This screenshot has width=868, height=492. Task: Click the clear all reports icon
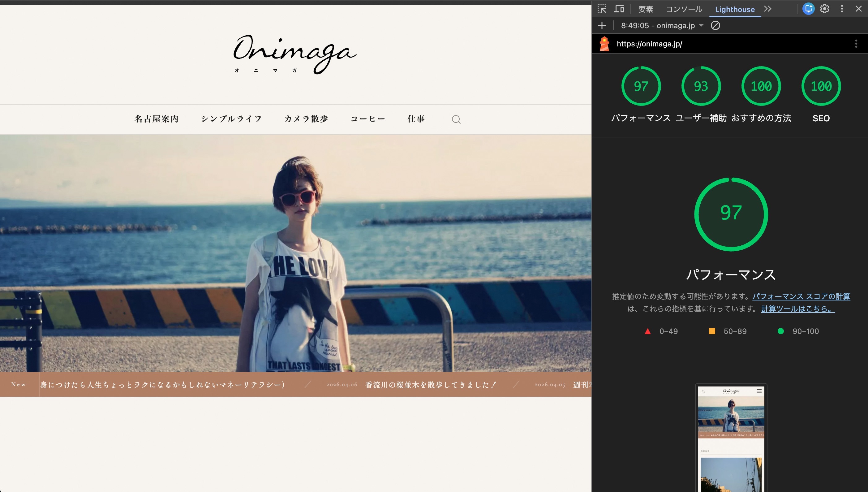(x=715, y=26)
